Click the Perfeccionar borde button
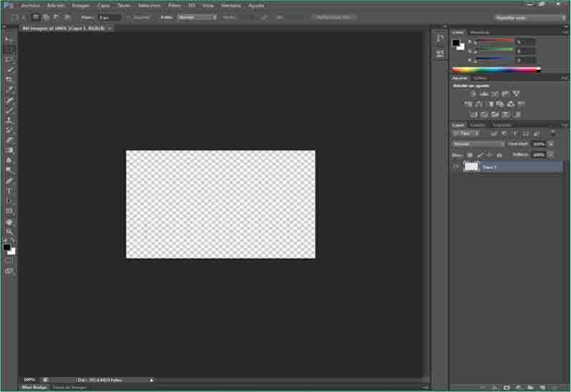571x392 pixels. (333, 16)
